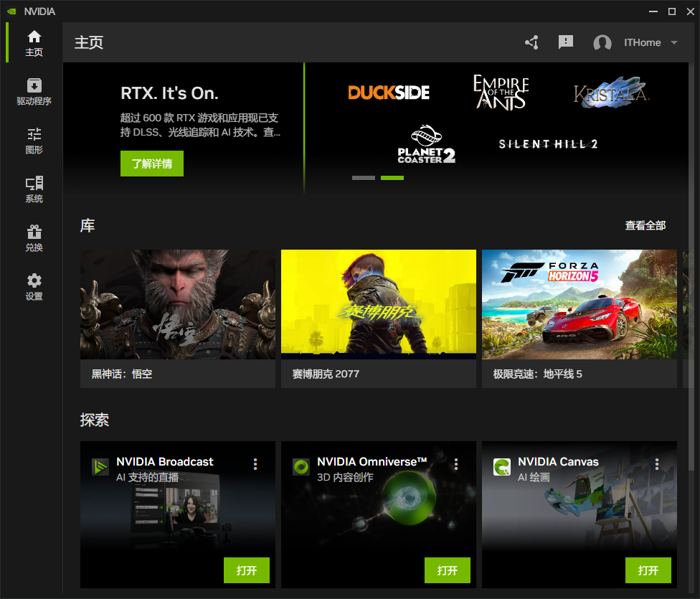700x599 pixels.
Task: Open the 赛博朋克 2077 game card
Action: 378,303
